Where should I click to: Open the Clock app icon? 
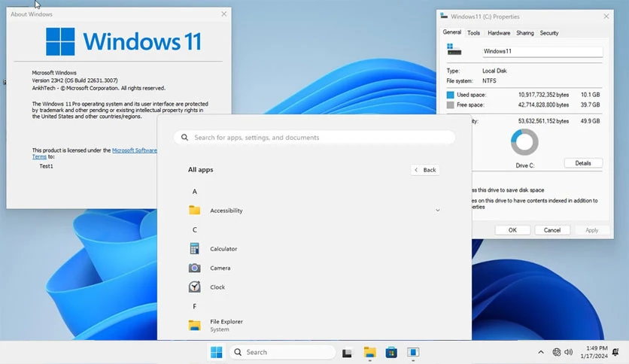click(x=195, y=287)
